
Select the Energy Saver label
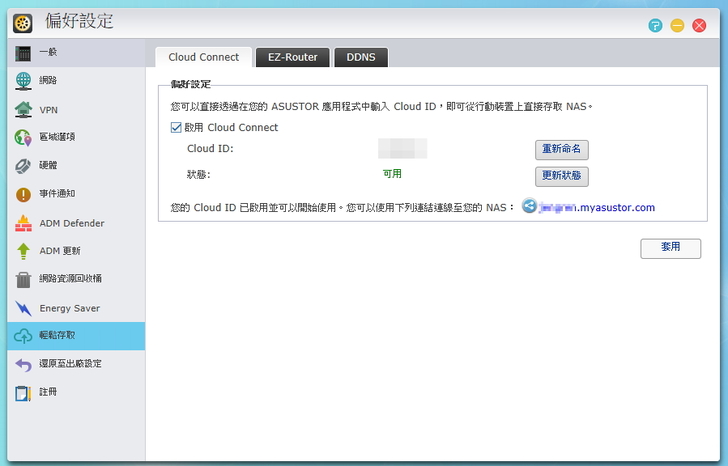tap(70, 308)
